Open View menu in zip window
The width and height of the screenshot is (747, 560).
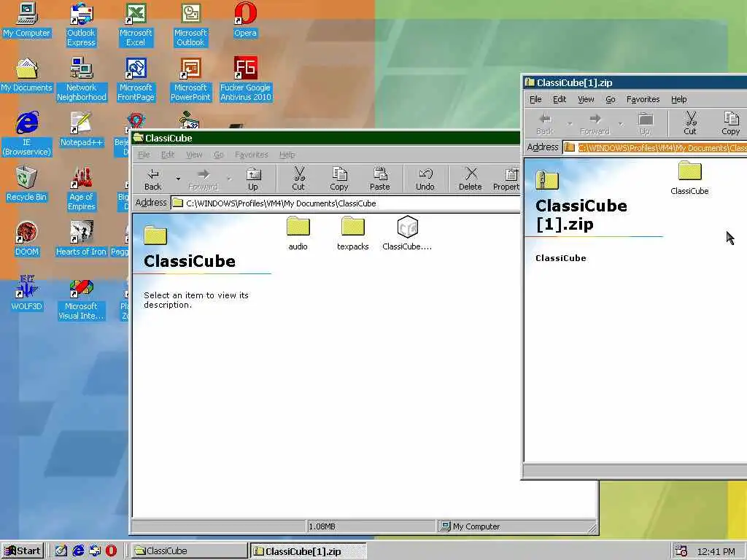click(x=586, y=99)
